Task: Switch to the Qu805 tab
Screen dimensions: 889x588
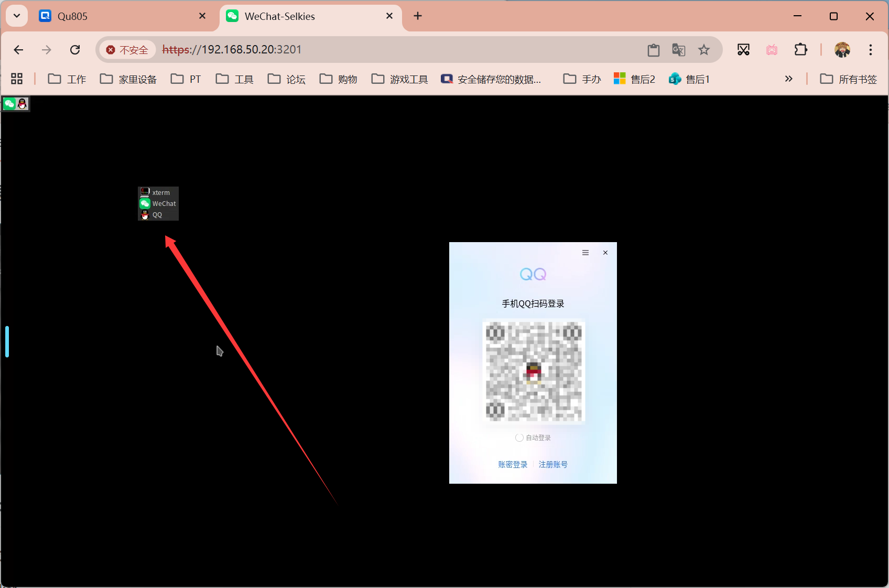Action: (x=105, y=16)
